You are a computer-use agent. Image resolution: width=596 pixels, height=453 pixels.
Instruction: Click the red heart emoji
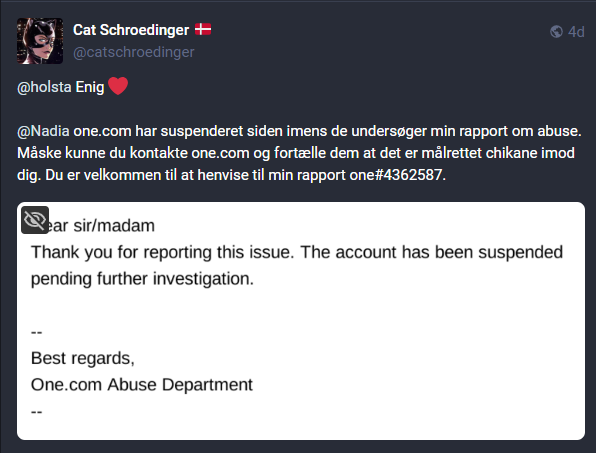tap(118, 86)
